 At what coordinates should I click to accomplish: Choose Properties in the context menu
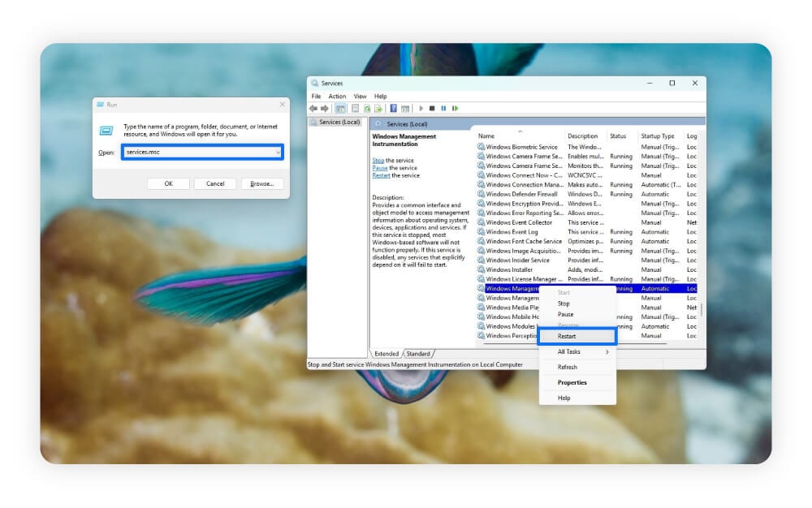pos(577,383)
